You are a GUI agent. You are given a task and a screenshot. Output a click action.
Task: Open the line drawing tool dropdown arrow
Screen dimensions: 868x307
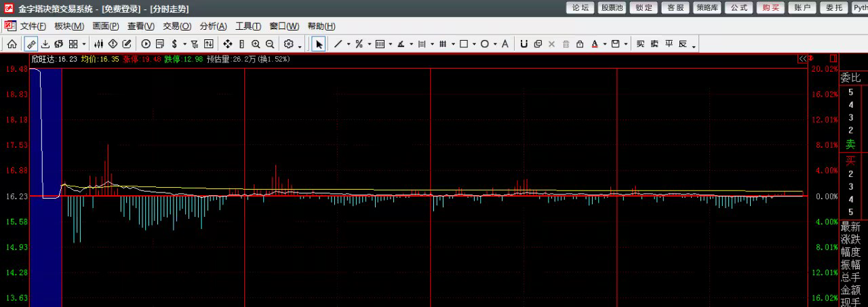click(x=349, y=45)
